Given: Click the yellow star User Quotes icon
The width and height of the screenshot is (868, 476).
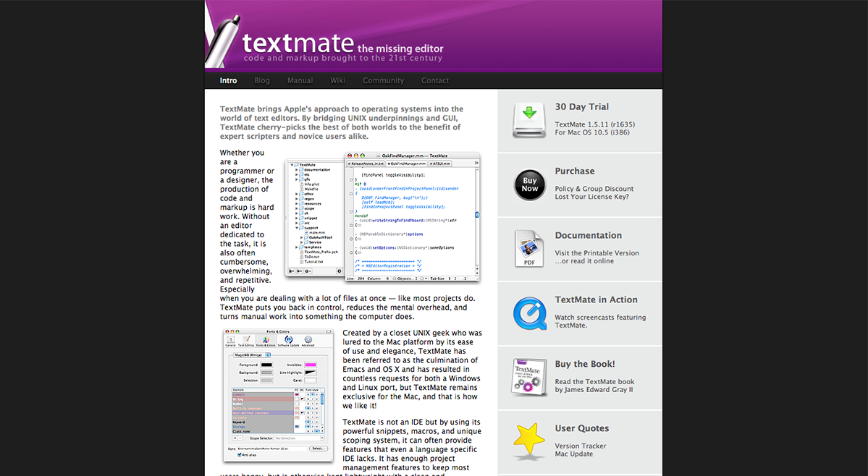Looking at the screenshot, I should tap(529, 441).
